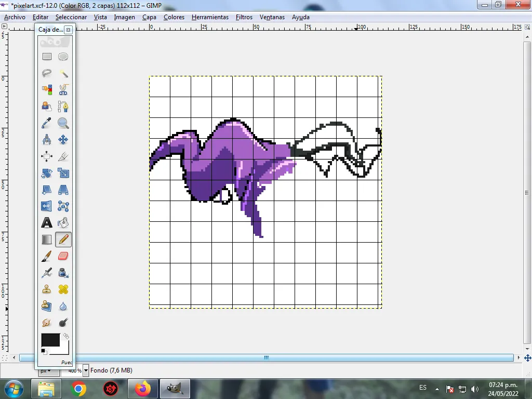Select the Alignment tool
This screenshot has height=399, width=532.
[x=47, y=156]
